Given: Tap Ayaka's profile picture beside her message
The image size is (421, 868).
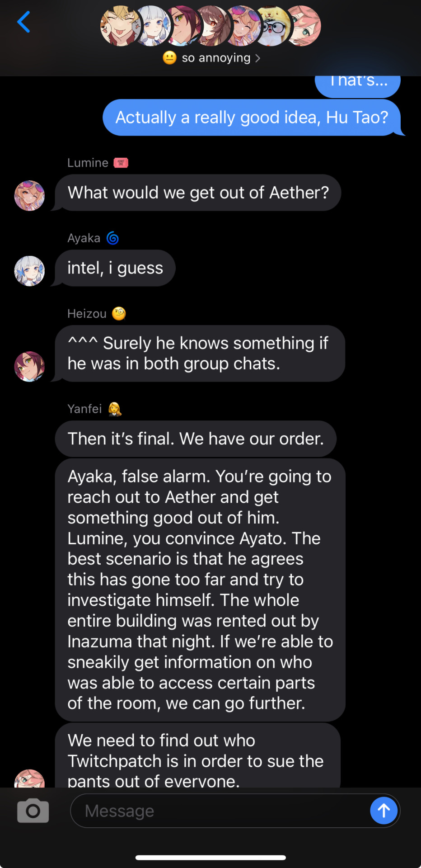Looking at the screenshot, I should [x=30, y=271].
